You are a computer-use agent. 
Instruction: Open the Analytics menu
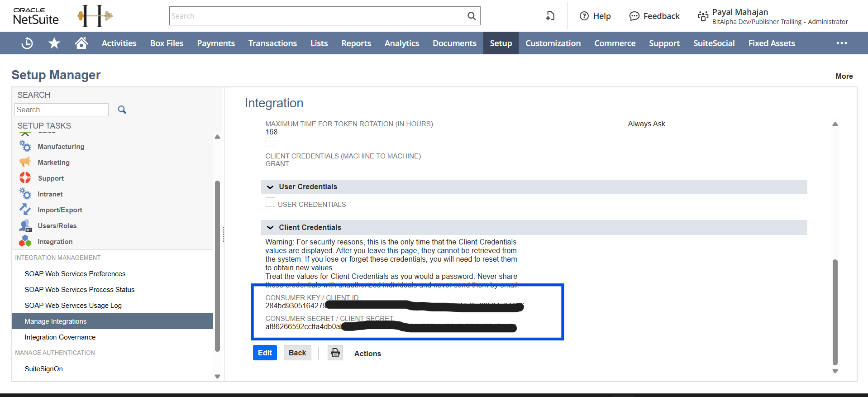(402, 43)
